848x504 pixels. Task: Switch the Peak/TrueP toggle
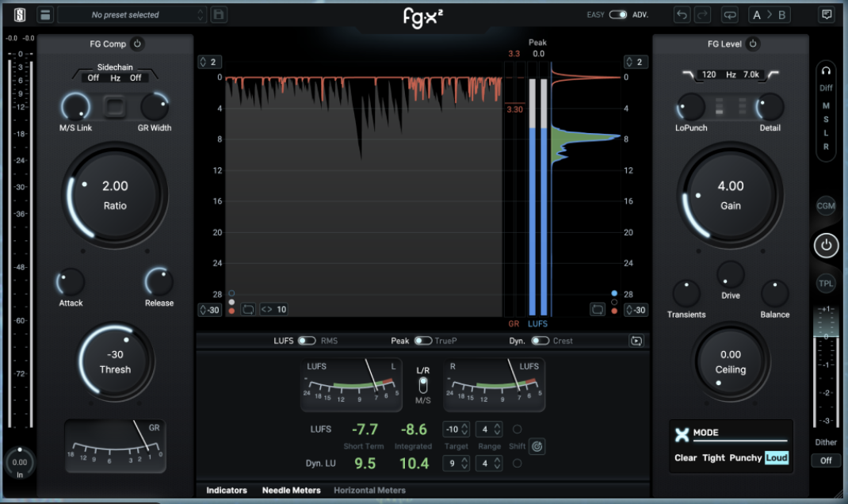(423, 341)
